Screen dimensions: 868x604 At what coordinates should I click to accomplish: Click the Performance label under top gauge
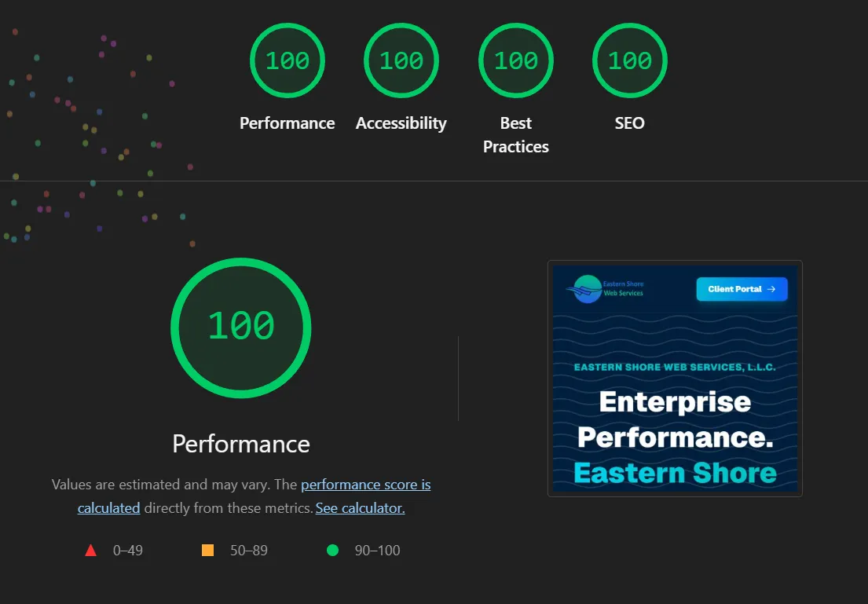pos(287,123)
